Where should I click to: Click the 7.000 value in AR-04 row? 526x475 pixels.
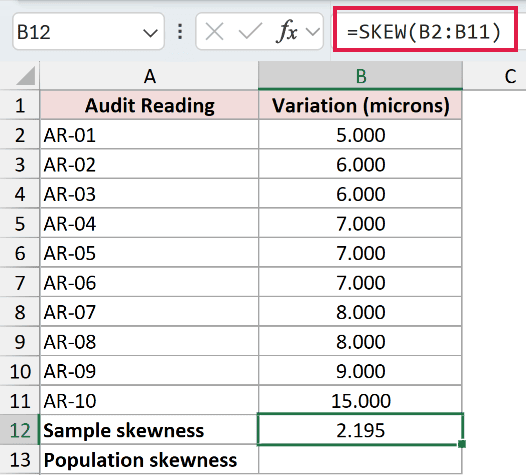[360, 223]
